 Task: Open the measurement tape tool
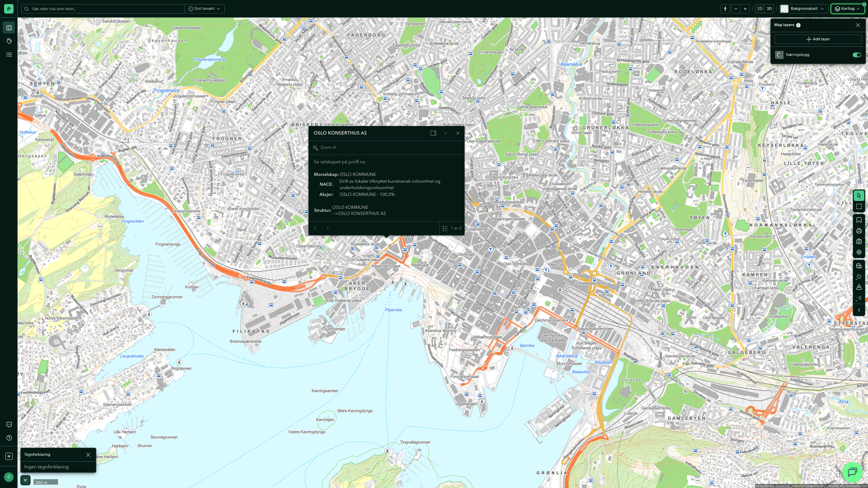(859, 266)
